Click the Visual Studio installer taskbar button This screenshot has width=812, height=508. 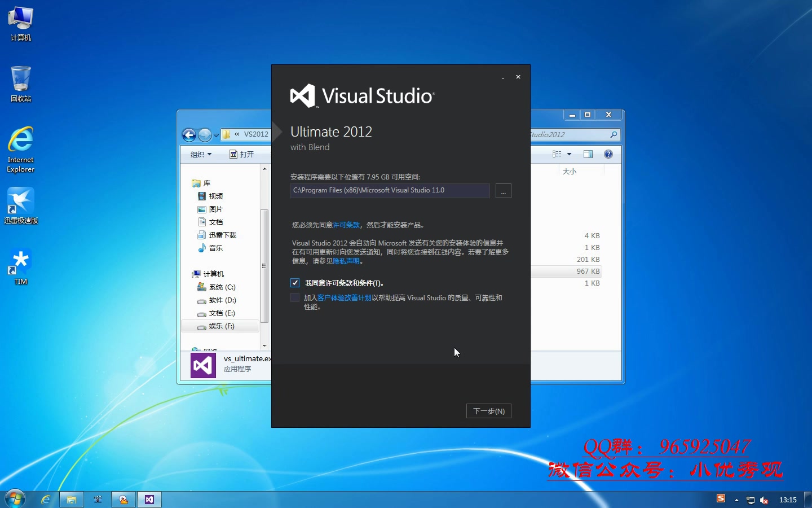click(x=149, y=500)
